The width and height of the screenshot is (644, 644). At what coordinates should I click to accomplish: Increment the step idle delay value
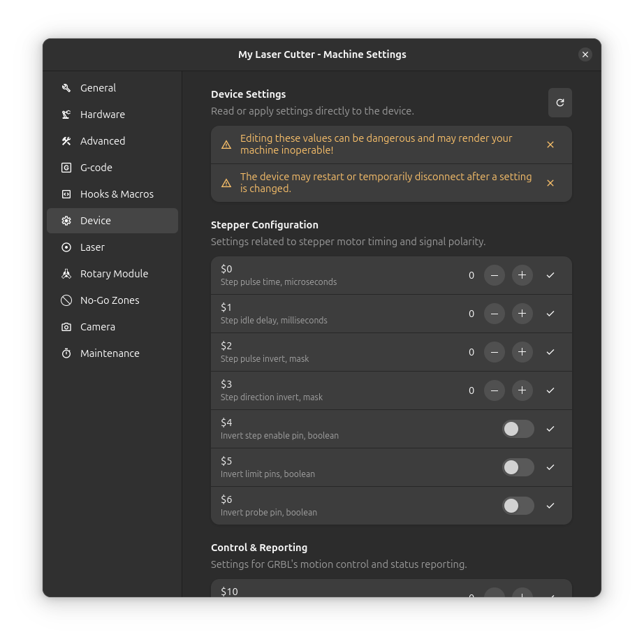522,314
